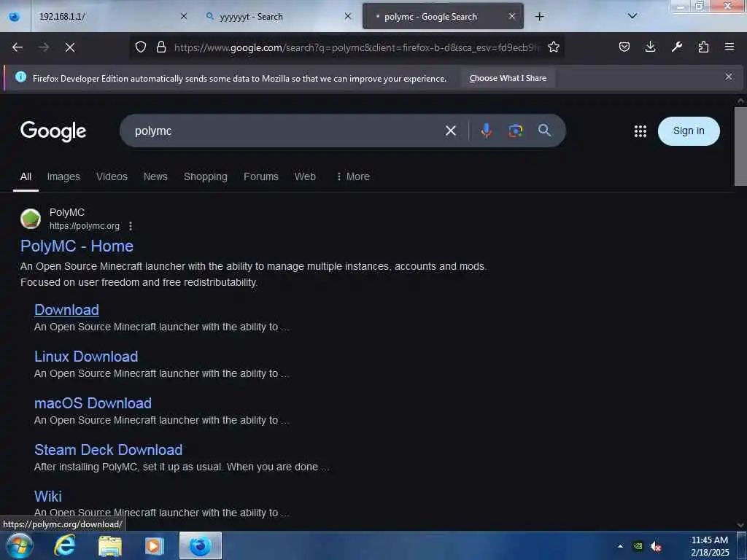Viewport: 747px width, 560px height.
Task: Open the Download sitelink
Action: pyautogui.click(x=66, y=310)
